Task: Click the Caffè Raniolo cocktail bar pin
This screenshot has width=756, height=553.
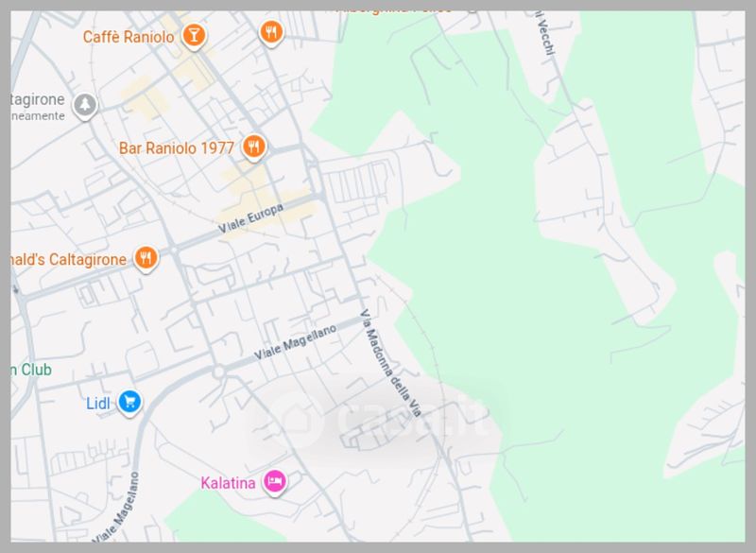Action: pos(194,35)
